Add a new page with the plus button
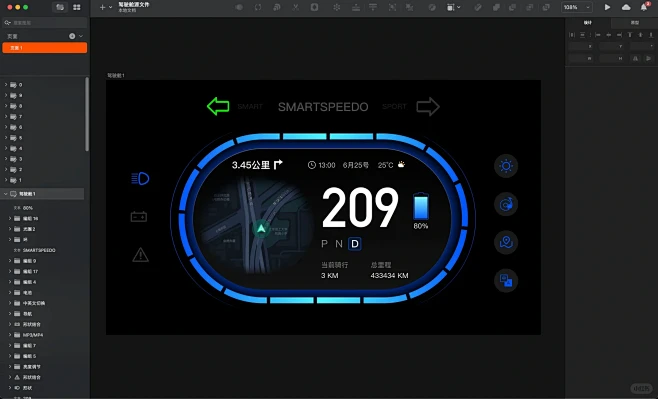This screenshot has width=658, height=399. coord(72,36)
